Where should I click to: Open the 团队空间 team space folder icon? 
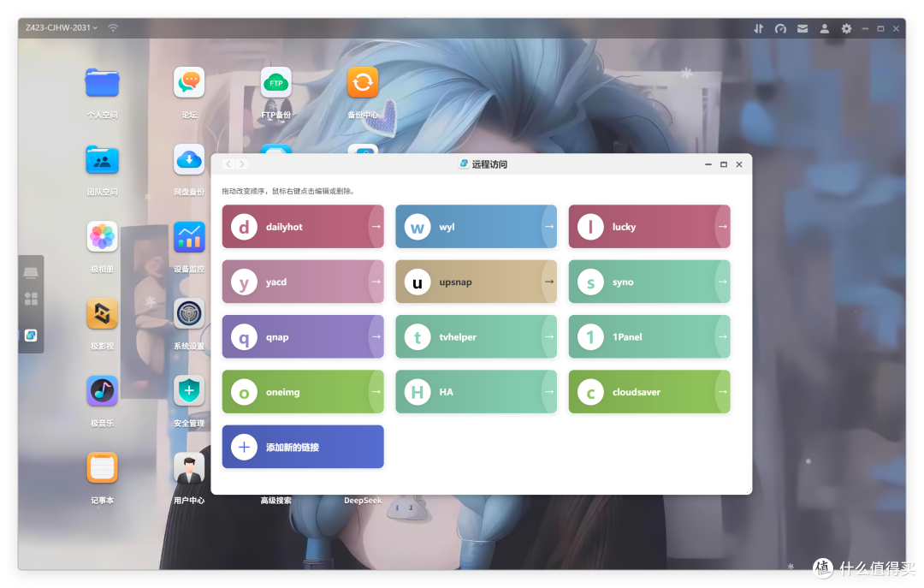[102, 160]
